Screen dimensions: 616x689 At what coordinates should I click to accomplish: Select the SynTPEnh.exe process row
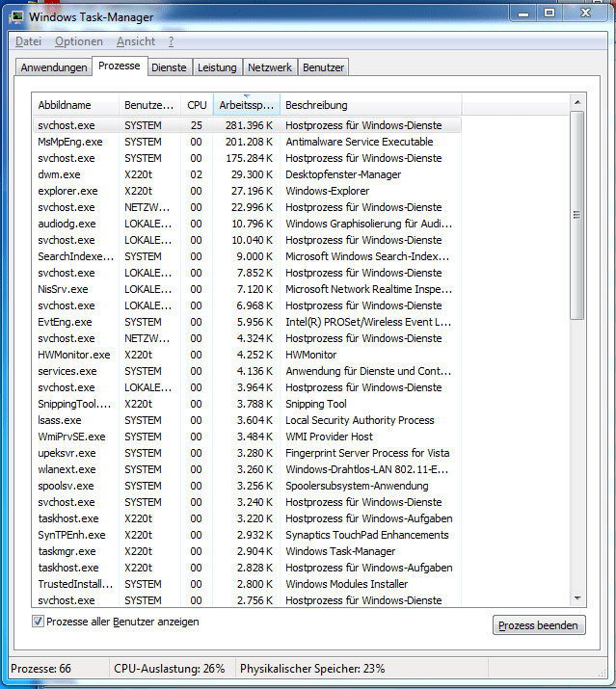tap(247, 535)
